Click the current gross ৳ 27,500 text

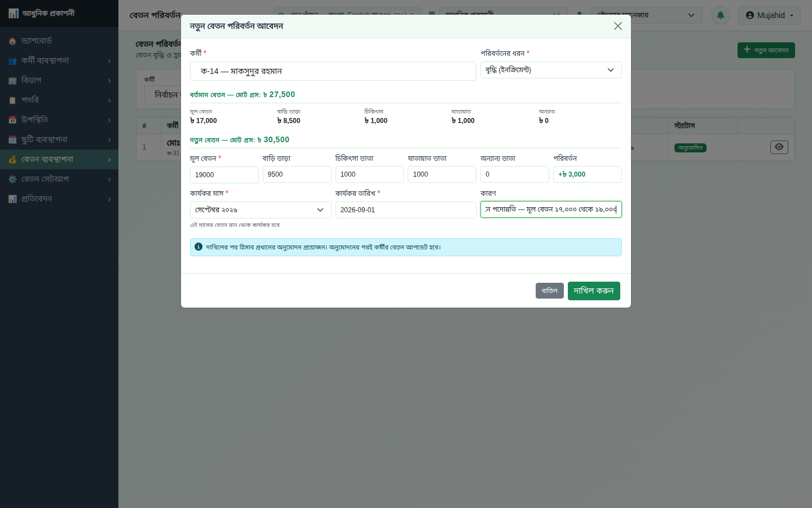click(x=280, y=94)
